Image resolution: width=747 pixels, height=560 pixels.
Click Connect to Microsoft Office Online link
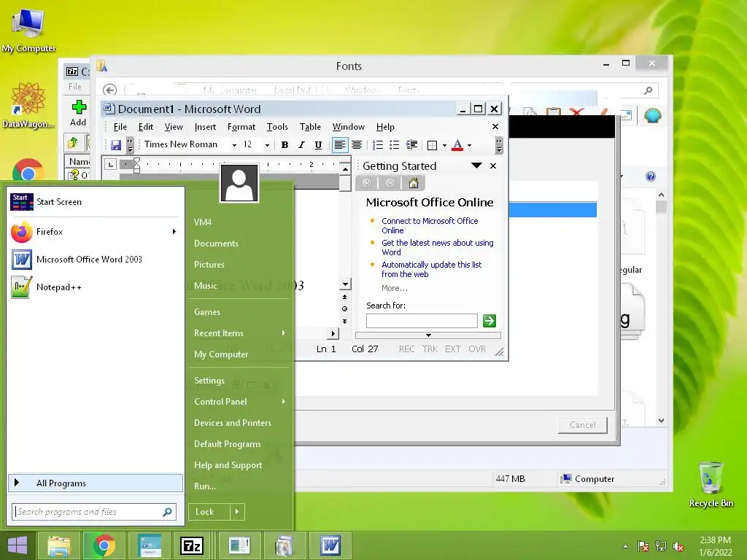[x=430, y=225]
